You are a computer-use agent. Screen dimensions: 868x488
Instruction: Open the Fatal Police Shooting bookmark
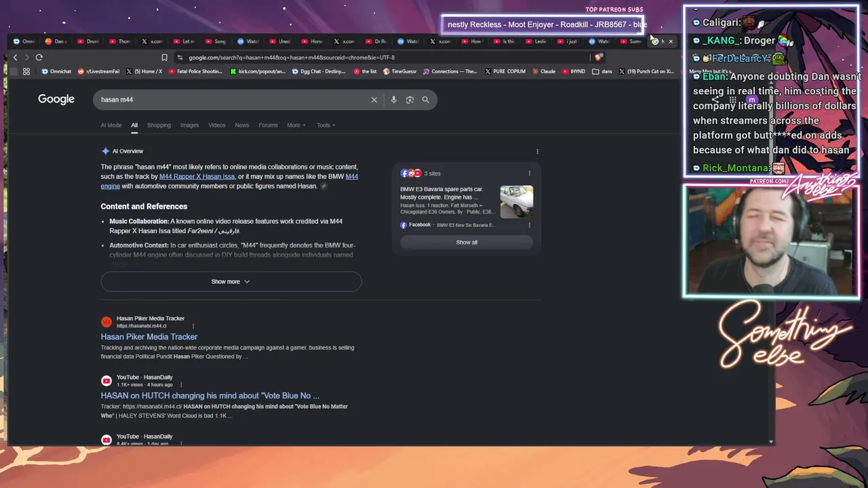[195, 71]
